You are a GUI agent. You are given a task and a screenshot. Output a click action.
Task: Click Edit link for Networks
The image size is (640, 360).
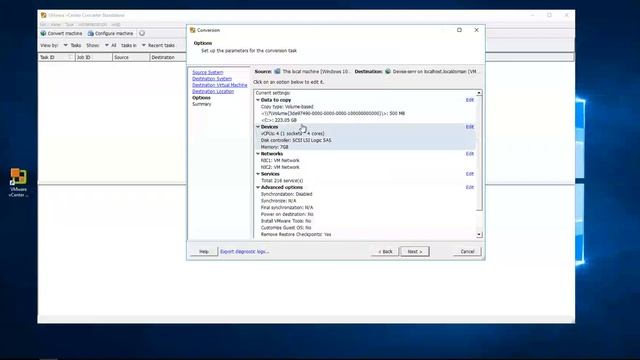pos(470,154)
